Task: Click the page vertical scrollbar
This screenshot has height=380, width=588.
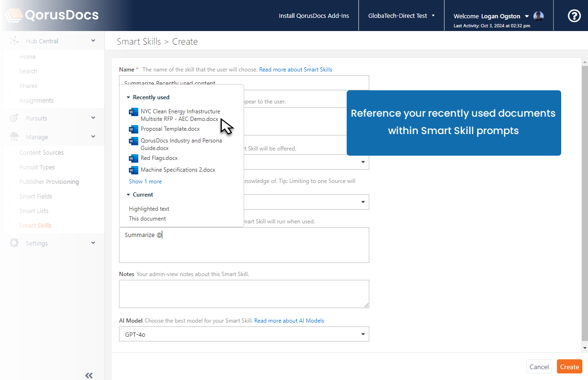Action: tap(585, 203)
